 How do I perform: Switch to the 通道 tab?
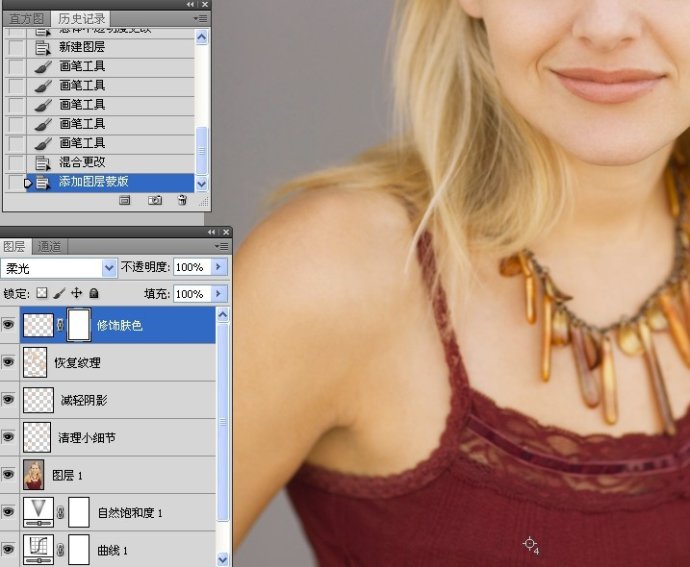click(49, 247)
